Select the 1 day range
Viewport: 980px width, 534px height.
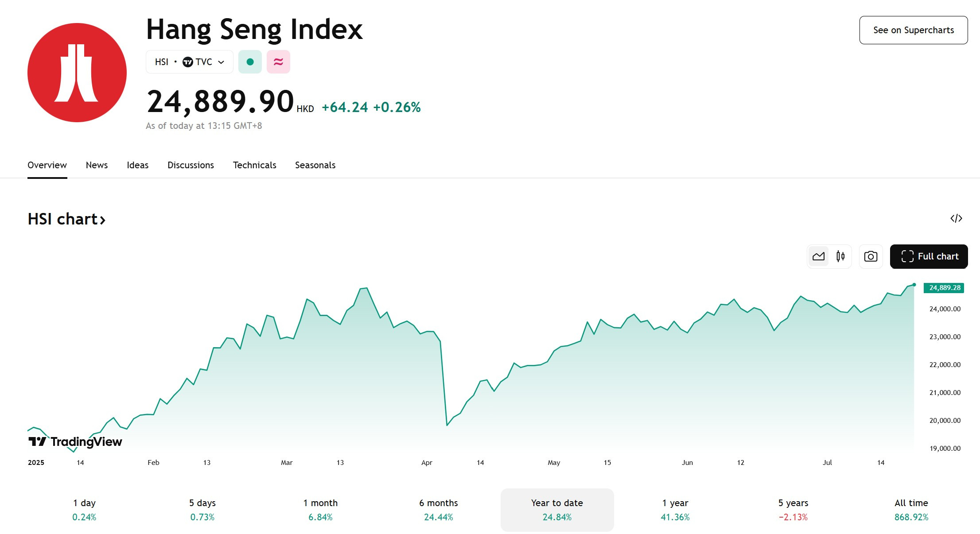(x=84, y=510)
